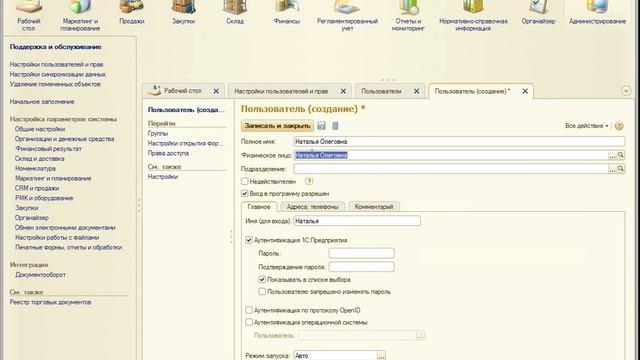
Task: Open Настройки открытия форм link
Action: click(x=186, y=143)
